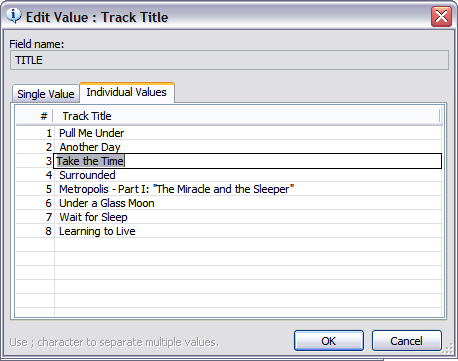Select the Wait for Sleep row
458x361 pixels.
(229, 217)
